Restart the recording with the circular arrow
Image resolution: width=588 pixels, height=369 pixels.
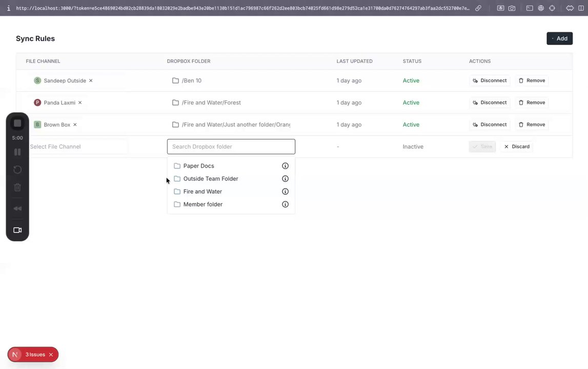pos(17,170)
